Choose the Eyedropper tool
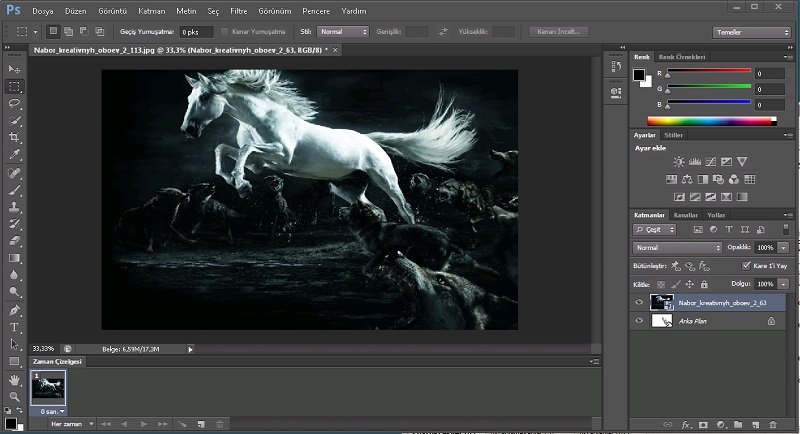 14,154
